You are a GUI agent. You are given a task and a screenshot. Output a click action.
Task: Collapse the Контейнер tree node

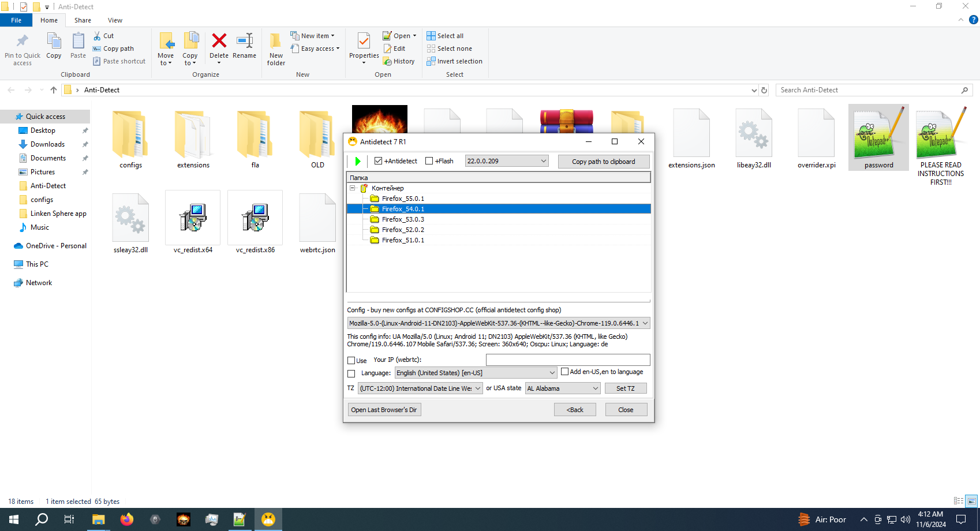(x=352, y=188)
